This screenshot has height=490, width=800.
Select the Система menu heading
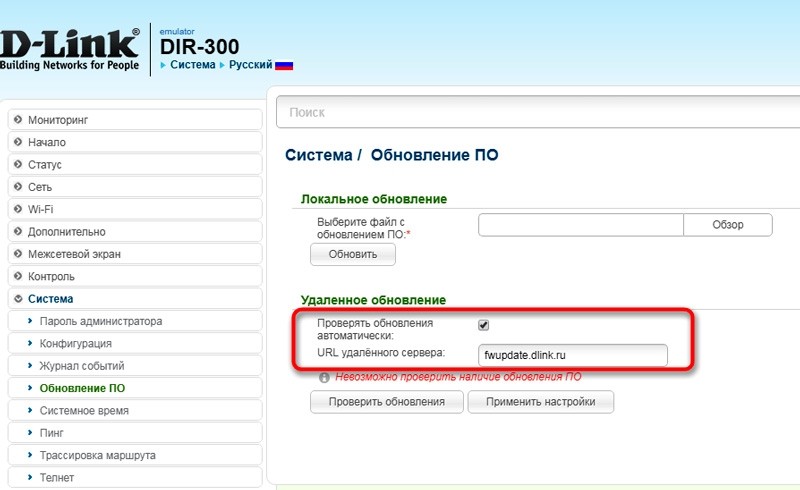pos(135,299)
